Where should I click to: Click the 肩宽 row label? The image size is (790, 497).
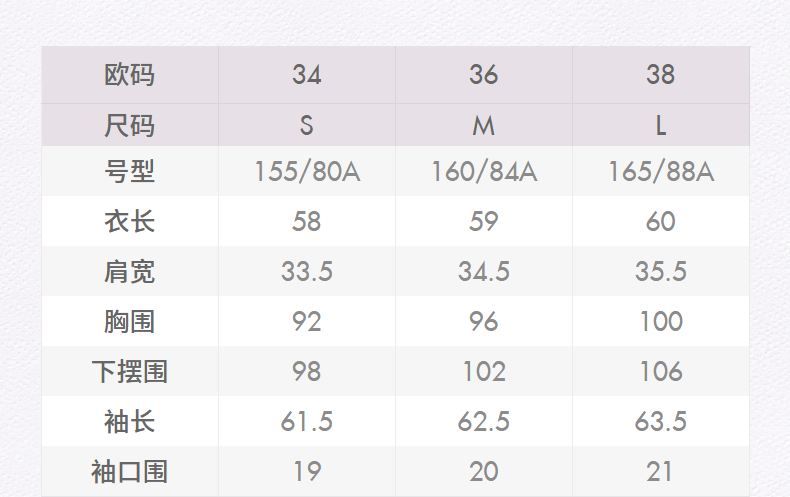[130, 272]
